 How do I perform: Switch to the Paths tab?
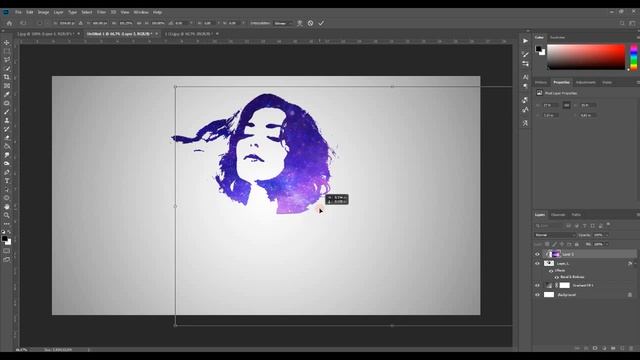pyautogui.click(x=576, y=215)
